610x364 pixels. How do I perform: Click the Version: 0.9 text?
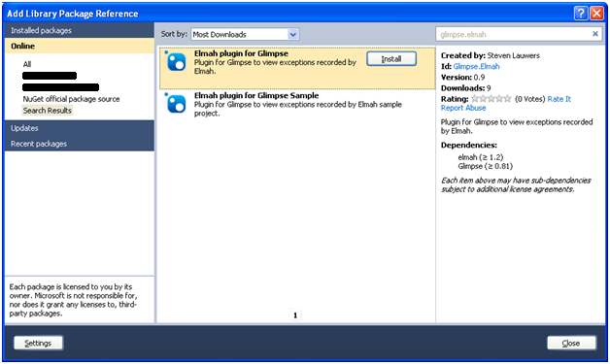click(462, 78)
